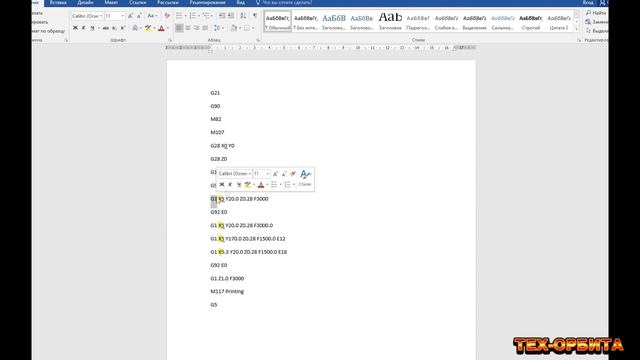Click the 'M117 Printing' line in the document
The width and height of the screenshot is (640, 360).
227,291
